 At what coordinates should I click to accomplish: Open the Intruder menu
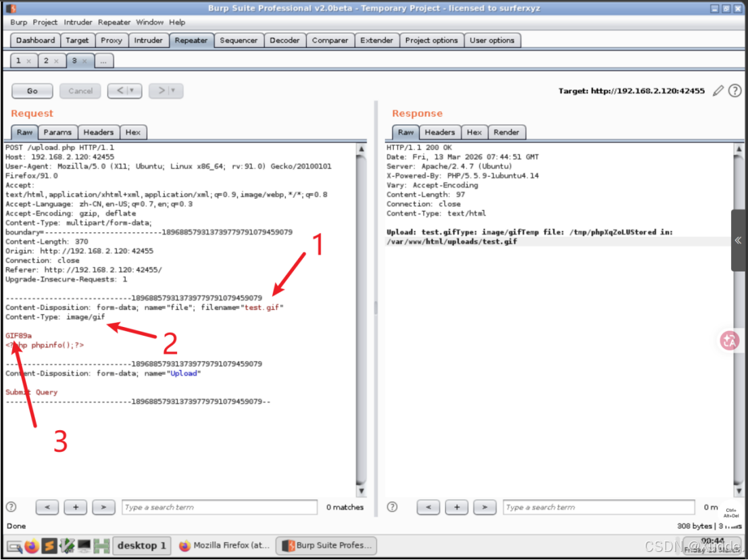tap(78, 22)
